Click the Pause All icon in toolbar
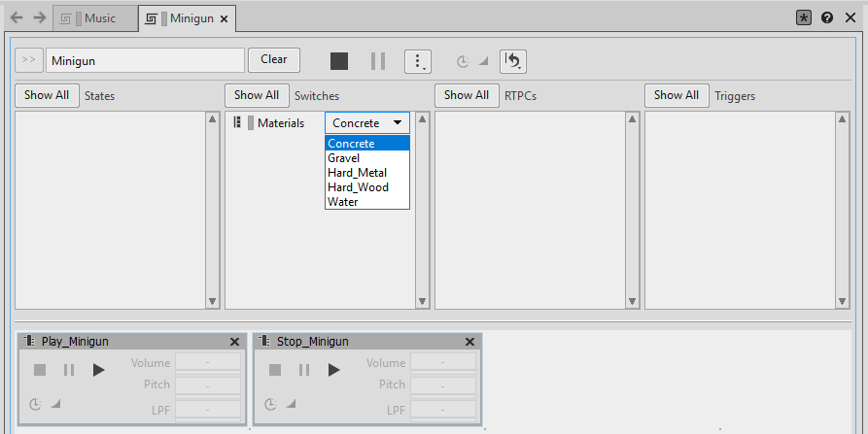 pos(378,61)
